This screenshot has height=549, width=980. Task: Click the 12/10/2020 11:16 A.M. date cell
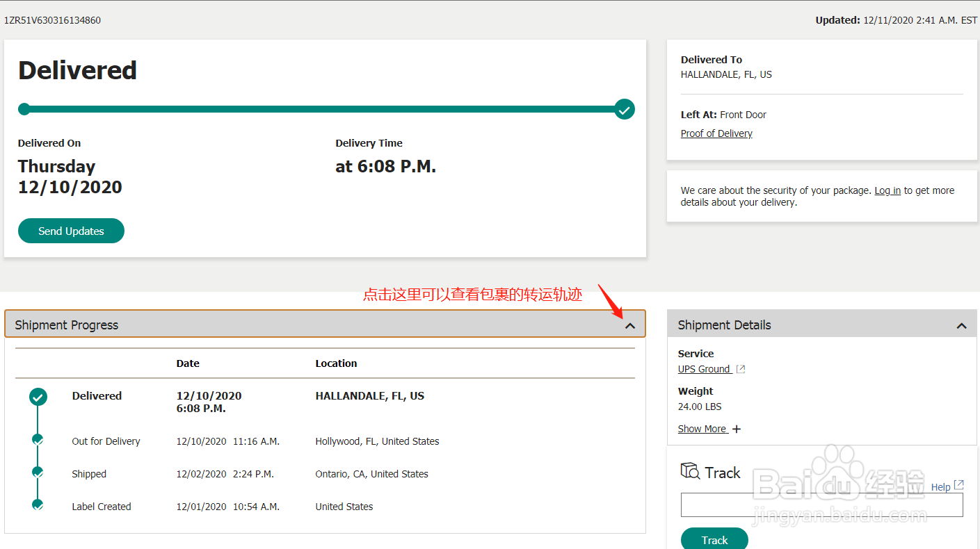[x=227, y=441]
